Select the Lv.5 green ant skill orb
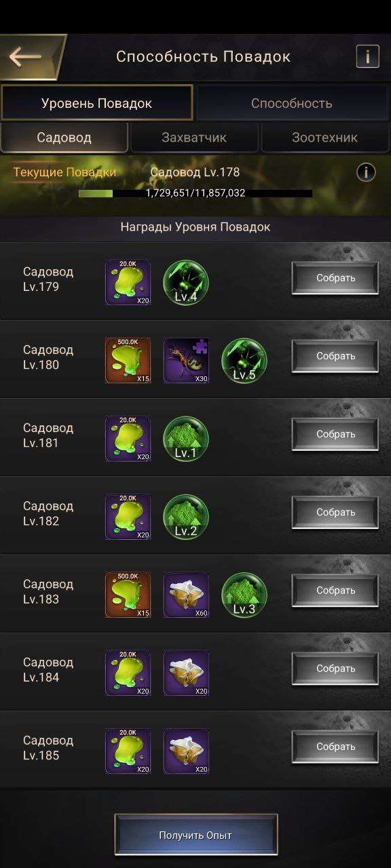This screenshot has width=391, height=868. coord(244,360)
